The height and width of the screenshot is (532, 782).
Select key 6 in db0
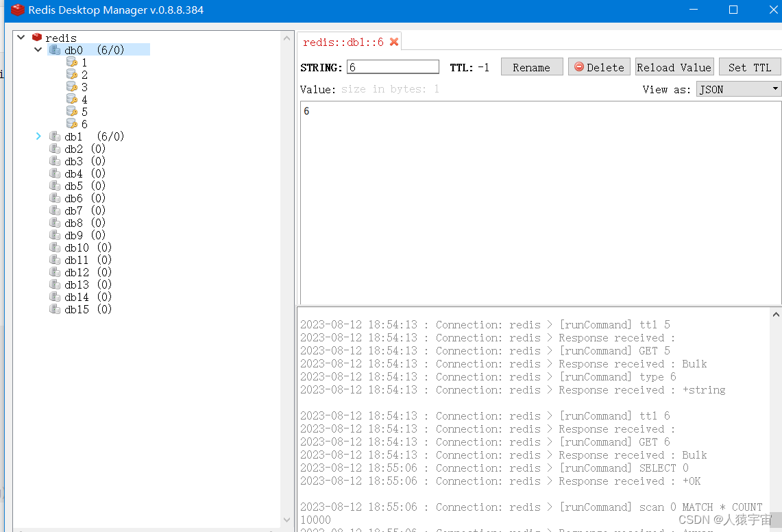[84, 124]
